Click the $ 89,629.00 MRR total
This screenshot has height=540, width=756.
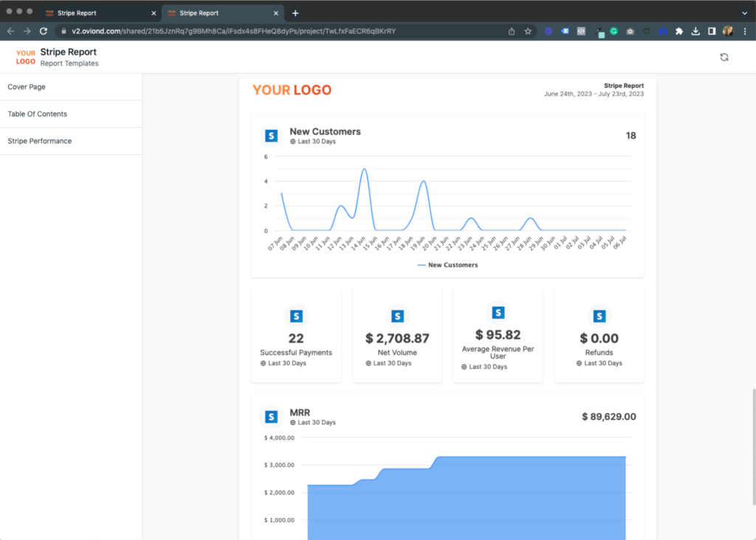tap(609, 417)
